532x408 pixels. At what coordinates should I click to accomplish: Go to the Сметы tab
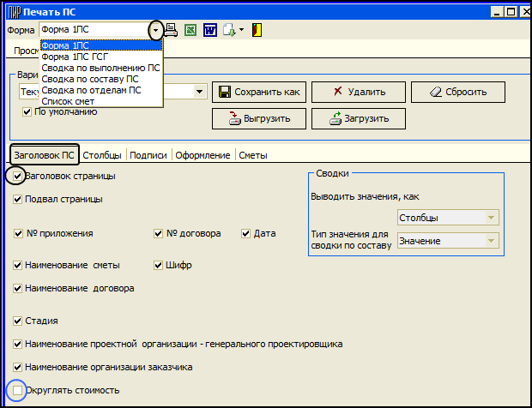pyautogui.click(x=253, y=155)
